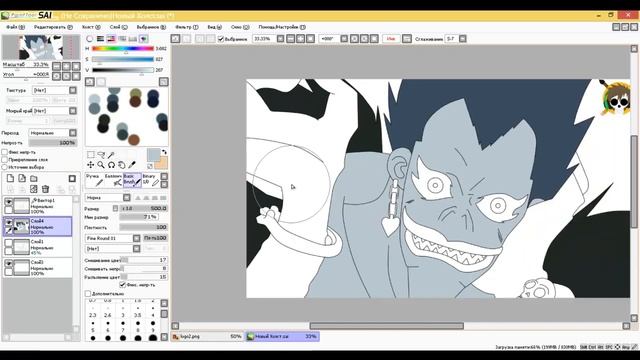Select the hand pan tool
Screen dimensions: 640x360
click(x=121, y=165)
